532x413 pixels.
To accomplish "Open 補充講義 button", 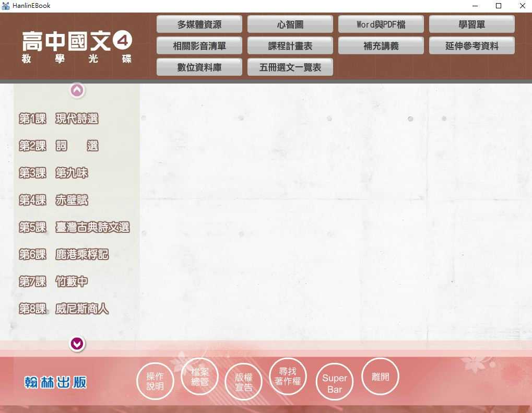I will pos(381,46).
